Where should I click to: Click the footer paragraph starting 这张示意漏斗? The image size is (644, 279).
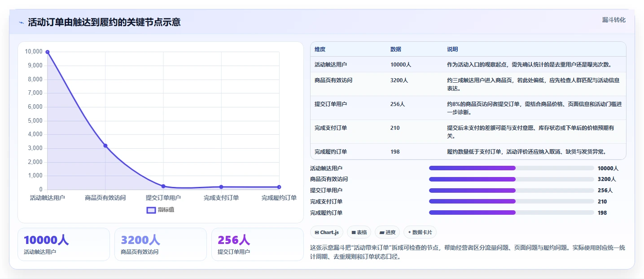click(x=468, y=252)
